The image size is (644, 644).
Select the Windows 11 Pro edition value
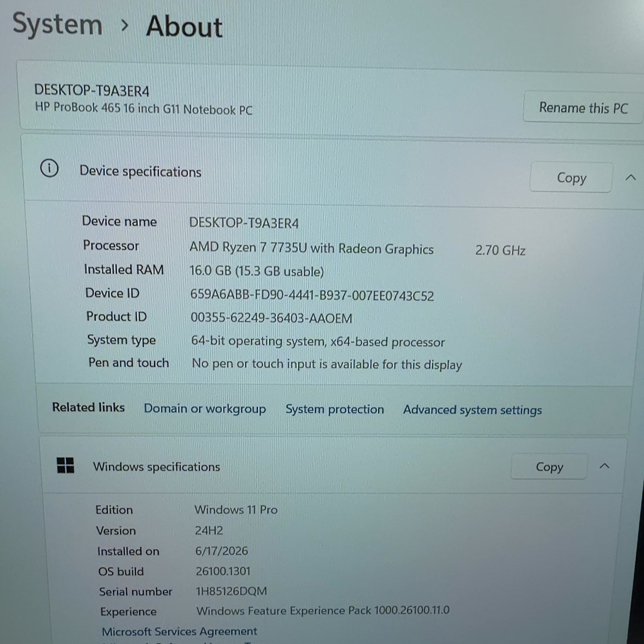pos(236,510)
